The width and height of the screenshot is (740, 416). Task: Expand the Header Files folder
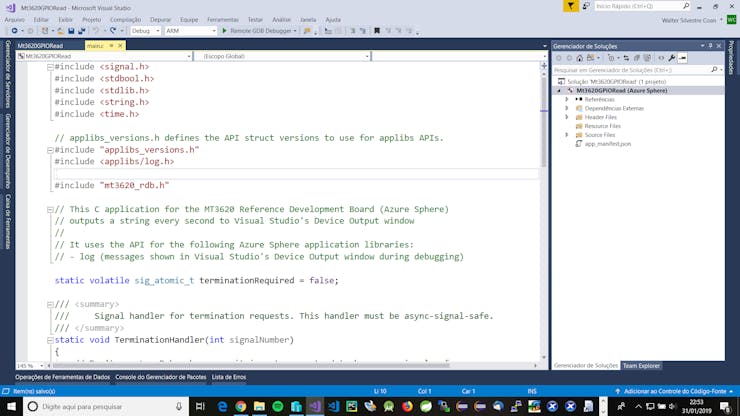pyautogui.click(x=567, y=117)
